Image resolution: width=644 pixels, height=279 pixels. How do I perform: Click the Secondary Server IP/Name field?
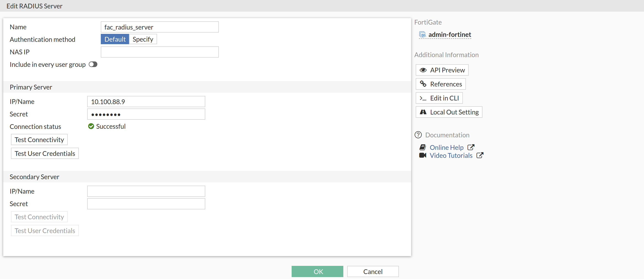click(x=146, y=191)
